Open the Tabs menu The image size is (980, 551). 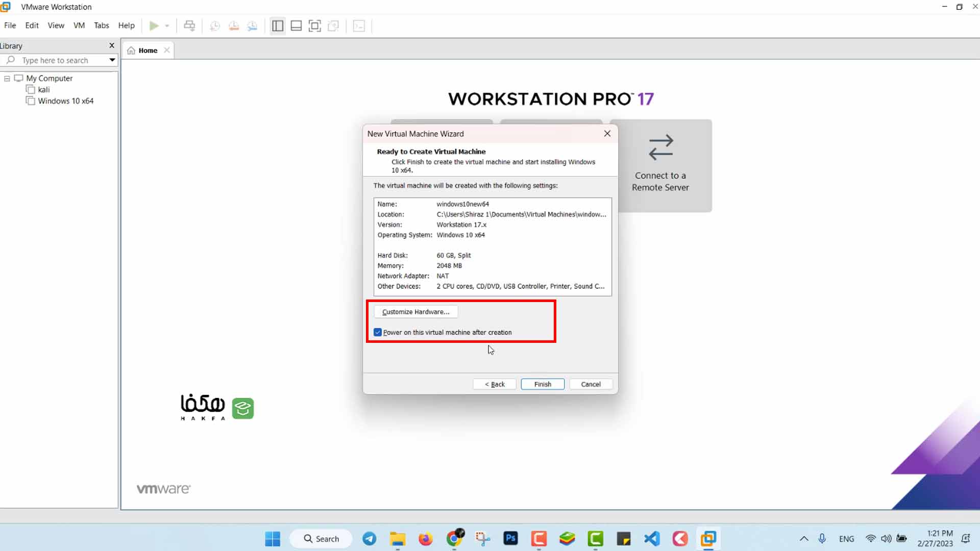[101, 26]
